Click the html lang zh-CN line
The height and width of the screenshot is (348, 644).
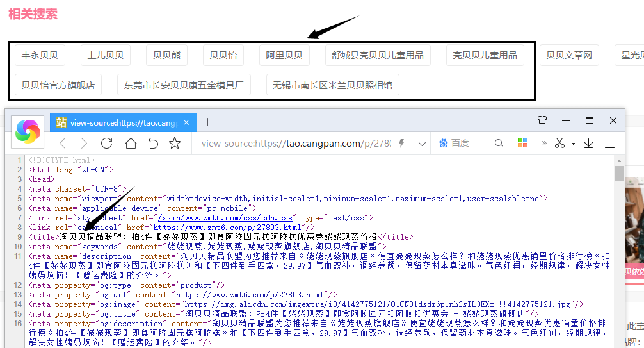pyautogui.click(x=70, y=169)
